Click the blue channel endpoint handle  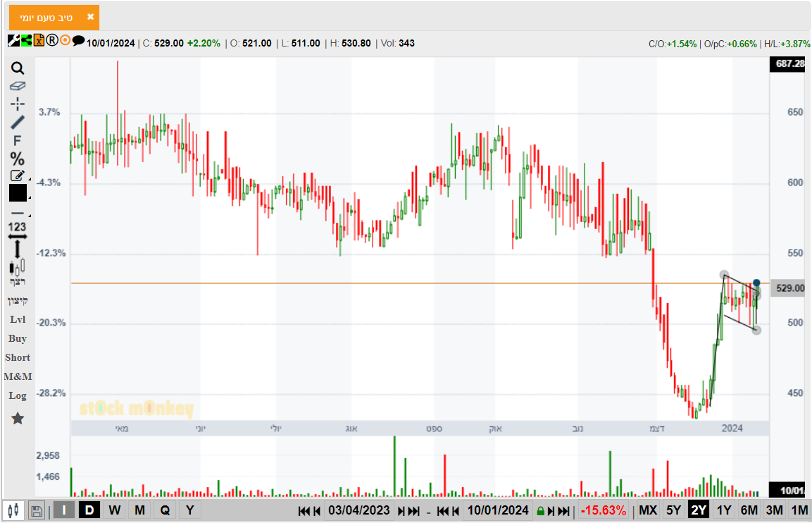click(x=756, y=283)
